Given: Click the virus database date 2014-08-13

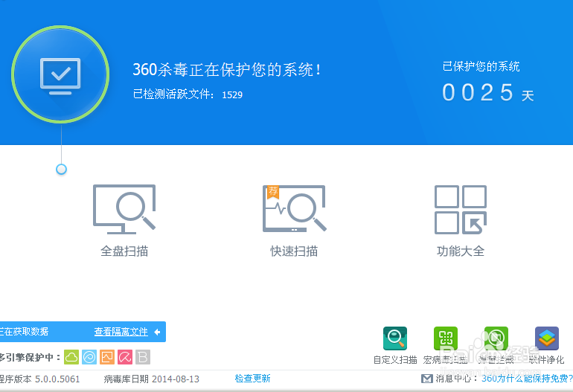Looking at the screenshot, I should [x=176, y=379].
